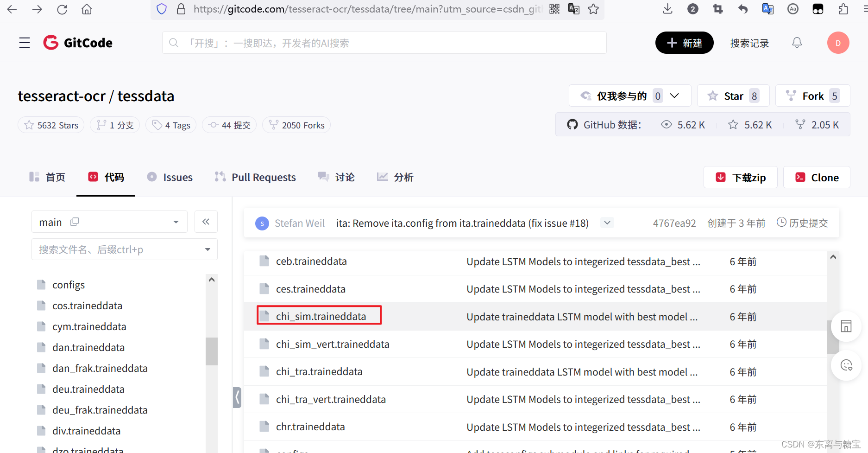Open chi_tra.traineddata file
Viewport: 868px width, 453px height.
[319, 371]
